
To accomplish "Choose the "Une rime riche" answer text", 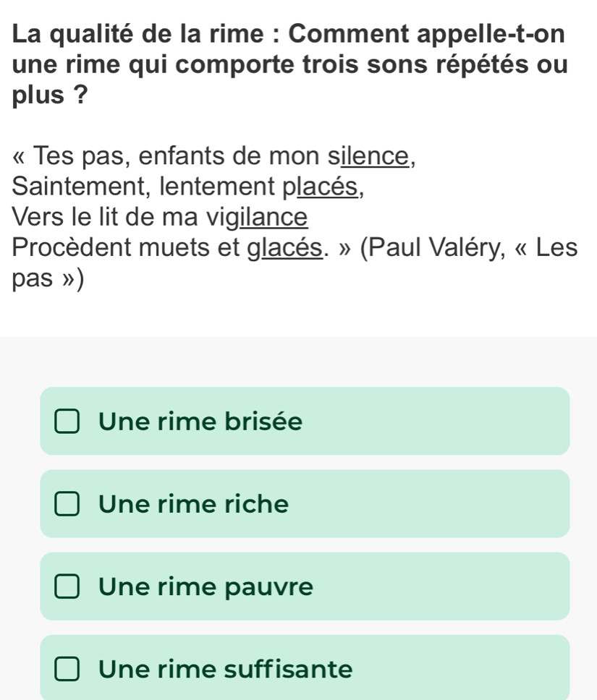I will coord(194,503).
